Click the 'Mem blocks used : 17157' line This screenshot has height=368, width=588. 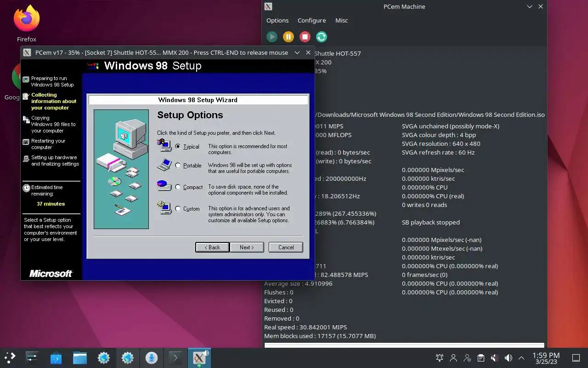point(320,336)
